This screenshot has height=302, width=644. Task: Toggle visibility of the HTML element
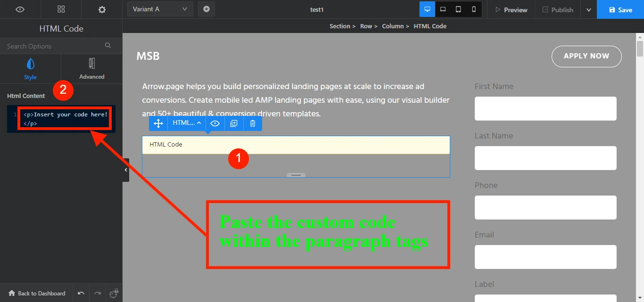coord(215,123)
